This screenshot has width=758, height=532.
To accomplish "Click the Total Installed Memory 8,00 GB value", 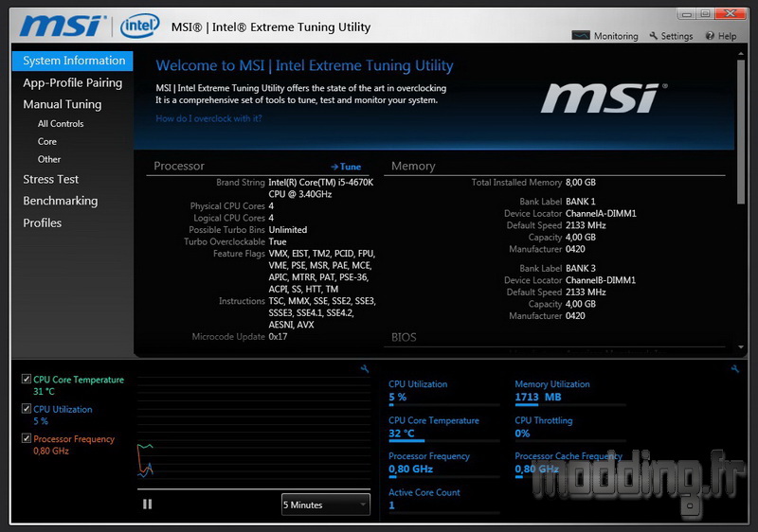I will pyautogui.click(x=581, y=182).
